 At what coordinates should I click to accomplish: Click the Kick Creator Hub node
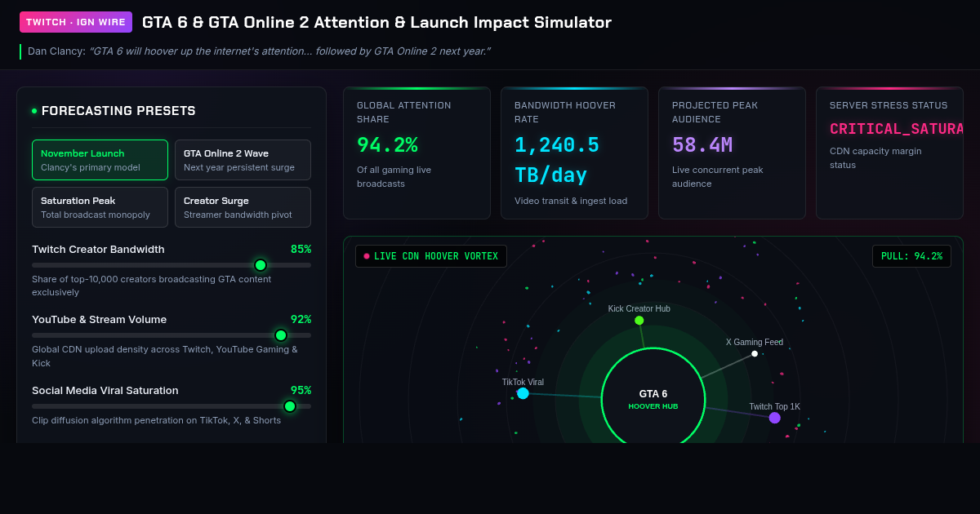click(639, 321)
